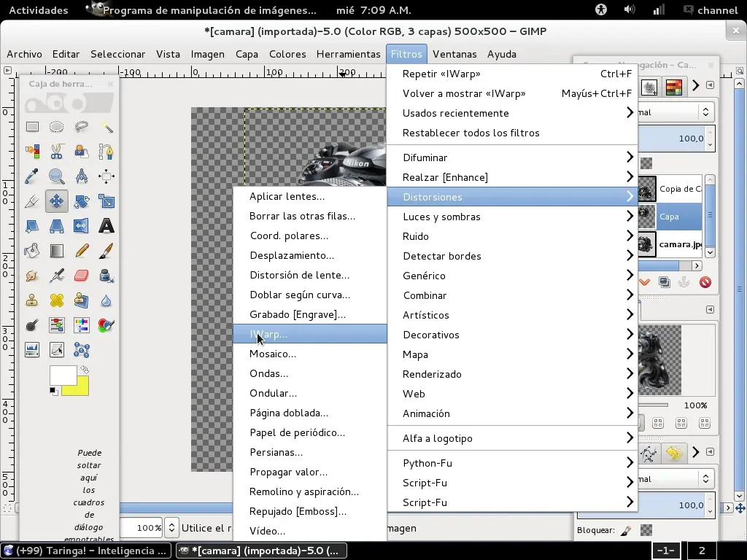Switch to Taringa! taskbar window
The width and height of the screenshot is (747, 560).
pos(86,551)
